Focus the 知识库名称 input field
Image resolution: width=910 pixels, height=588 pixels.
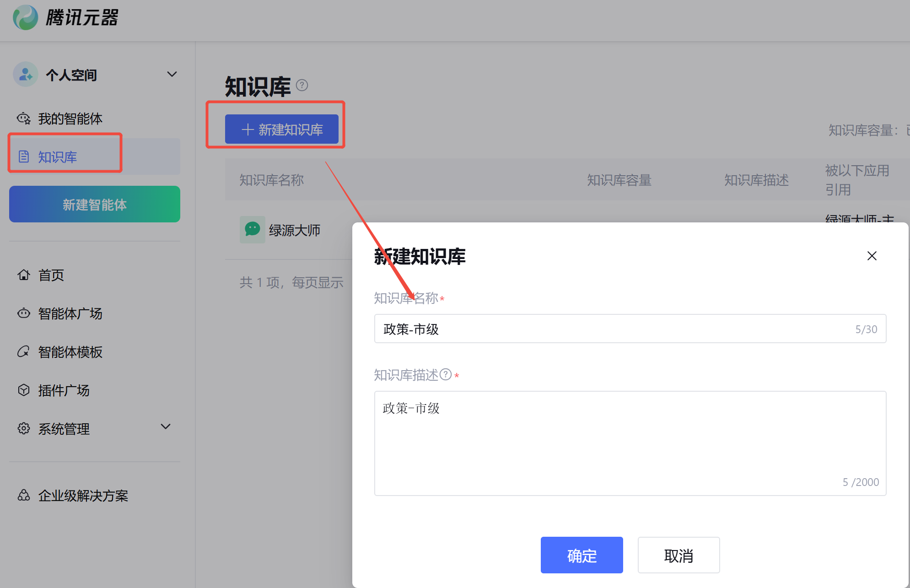[x=613, y=329]
